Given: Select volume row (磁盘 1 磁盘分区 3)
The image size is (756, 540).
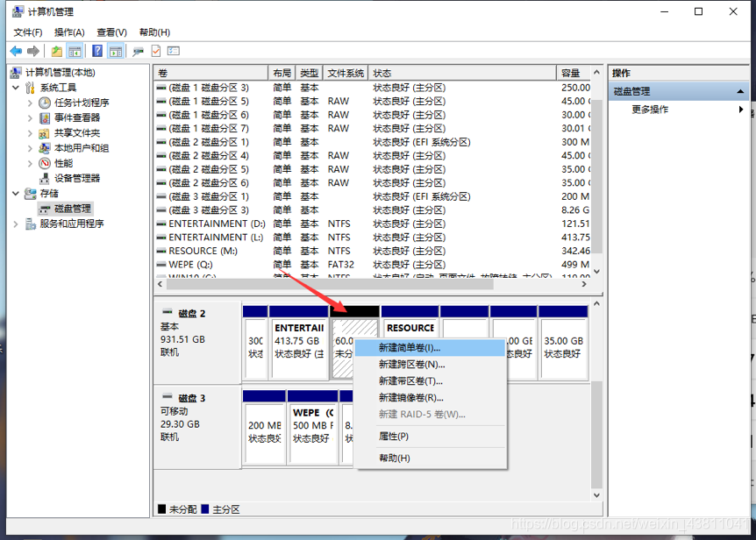Looking at the screenshot, I should [373, 88].
